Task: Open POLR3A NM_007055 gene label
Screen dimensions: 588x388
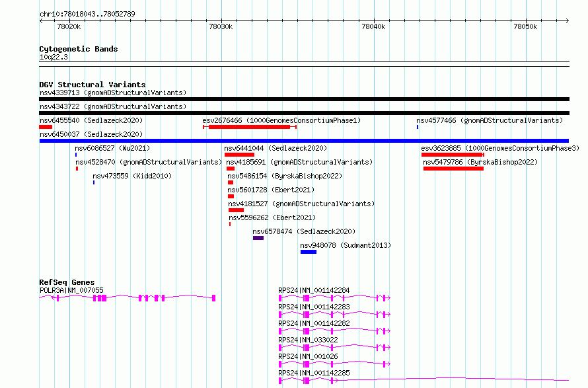Action: coord(71,290)
